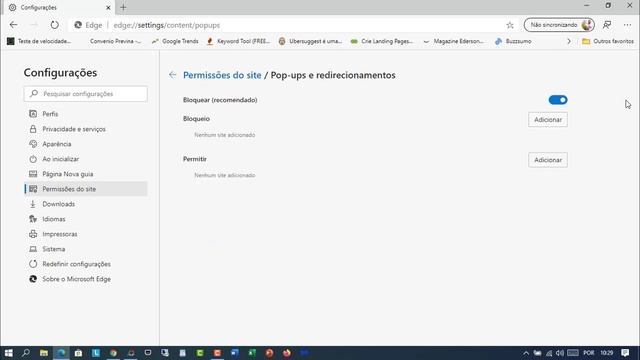
Task: Reload the page with the refresh icon
Action: click(54, 25)
